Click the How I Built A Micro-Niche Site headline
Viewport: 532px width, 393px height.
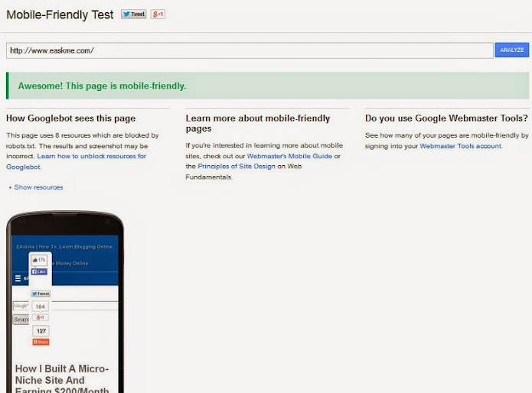pos(62,378)
